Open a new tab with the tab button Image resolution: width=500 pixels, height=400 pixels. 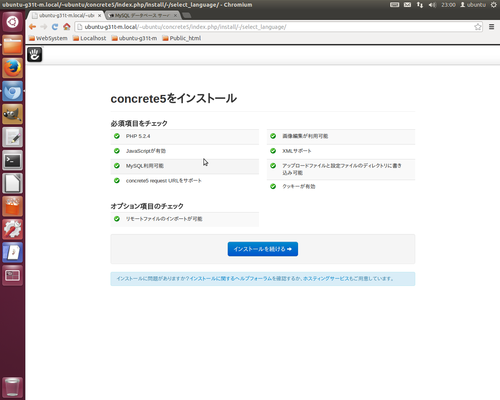click(x=187, y=15)
